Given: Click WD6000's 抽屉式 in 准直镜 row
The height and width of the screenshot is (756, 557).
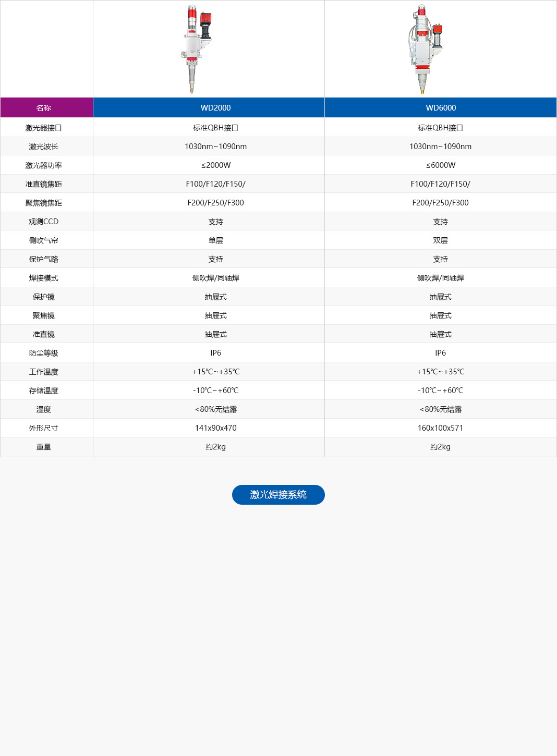Looking at the screenshot, I should pos(441,334).
